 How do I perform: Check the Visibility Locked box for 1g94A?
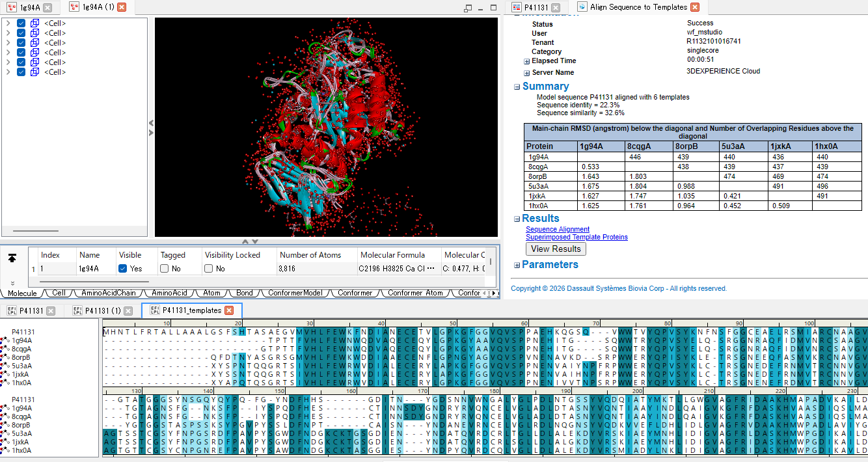[x=209, y=269]
